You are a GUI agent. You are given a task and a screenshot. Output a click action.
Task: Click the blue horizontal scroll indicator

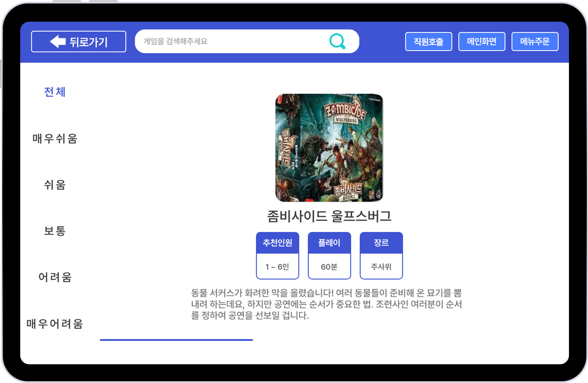176,340
